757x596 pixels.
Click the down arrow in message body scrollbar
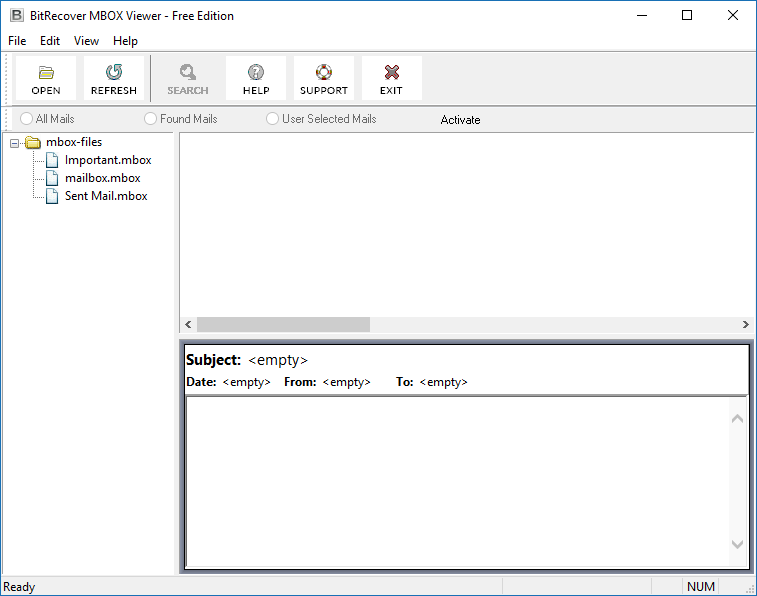click(x=737, y=544)
